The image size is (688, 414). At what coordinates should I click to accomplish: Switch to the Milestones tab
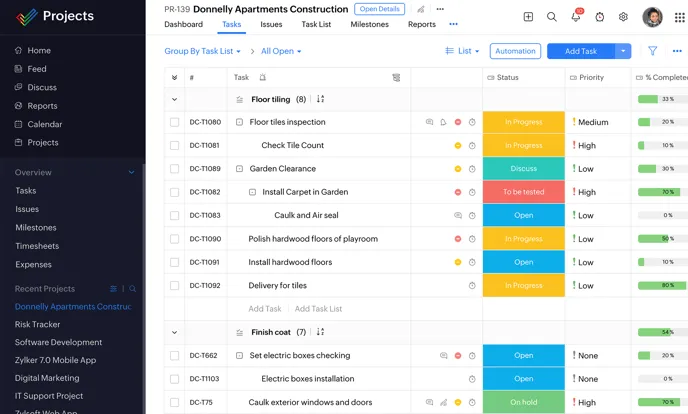click(369, 24)
